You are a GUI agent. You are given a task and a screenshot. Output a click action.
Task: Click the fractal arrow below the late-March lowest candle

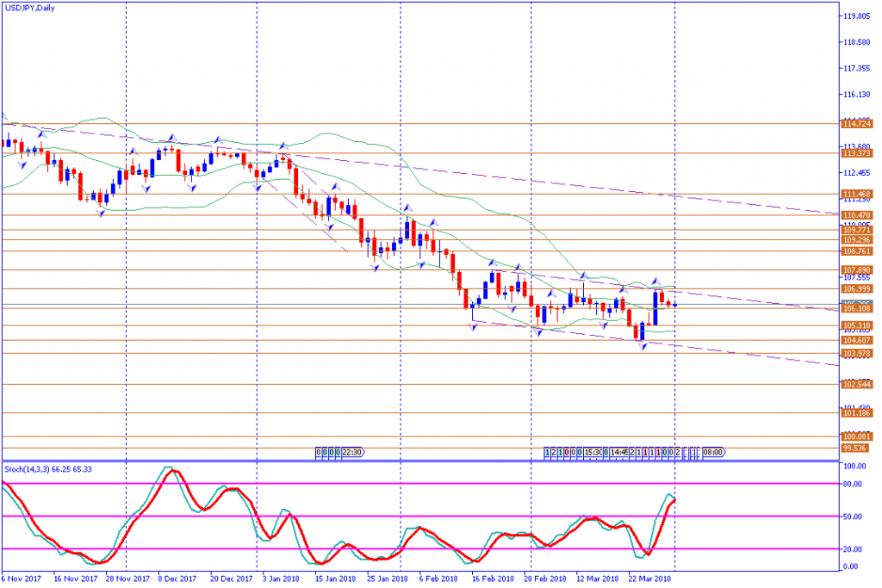click(x=643, y=346)
